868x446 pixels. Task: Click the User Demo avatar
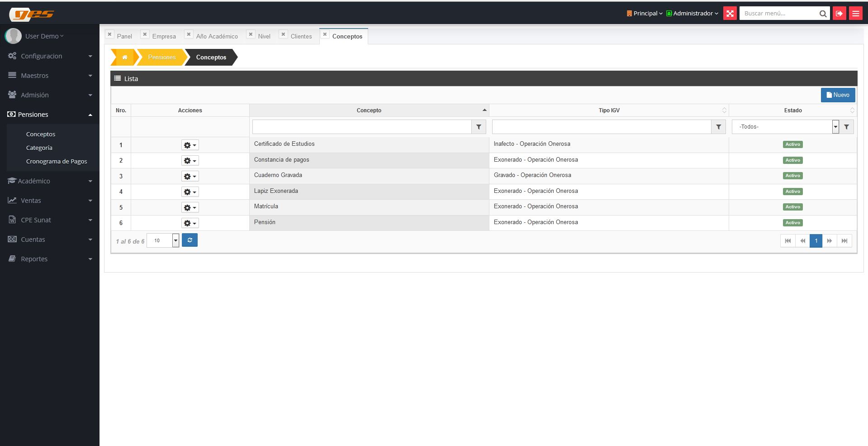(x=13, y=36)
